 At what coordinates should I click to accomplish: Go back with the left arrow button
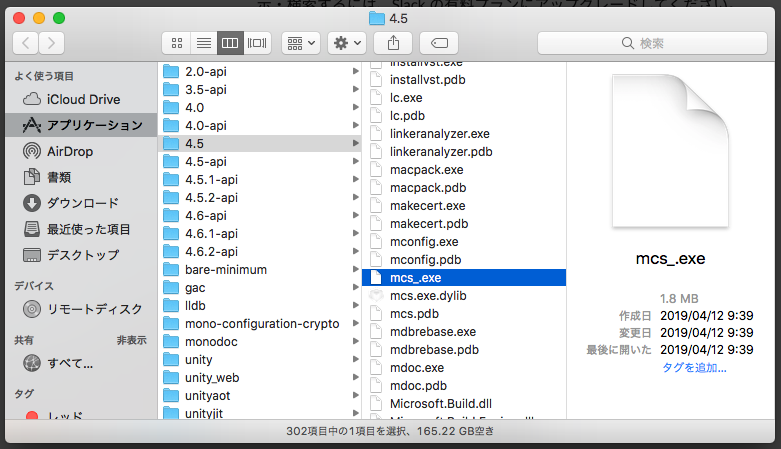point(26,43)
